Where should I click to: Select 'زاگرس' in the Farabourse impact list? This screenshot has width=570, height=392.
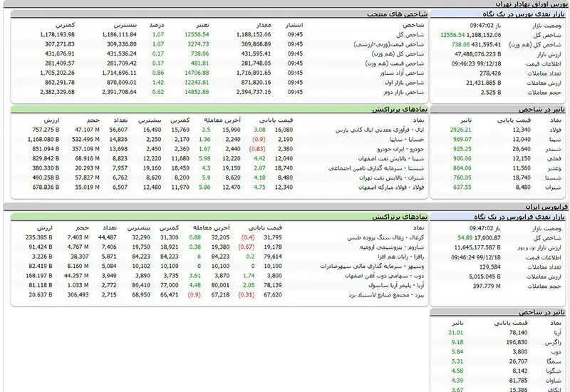553,342
